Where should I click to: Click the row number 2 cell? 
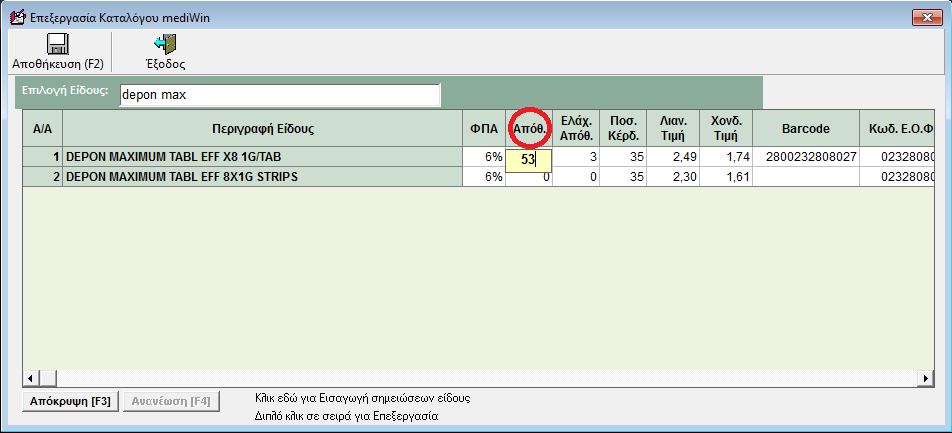click(42, 177)
